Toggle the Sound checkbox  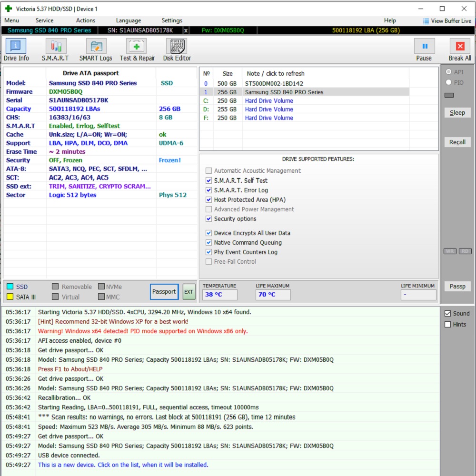point(447,314)
